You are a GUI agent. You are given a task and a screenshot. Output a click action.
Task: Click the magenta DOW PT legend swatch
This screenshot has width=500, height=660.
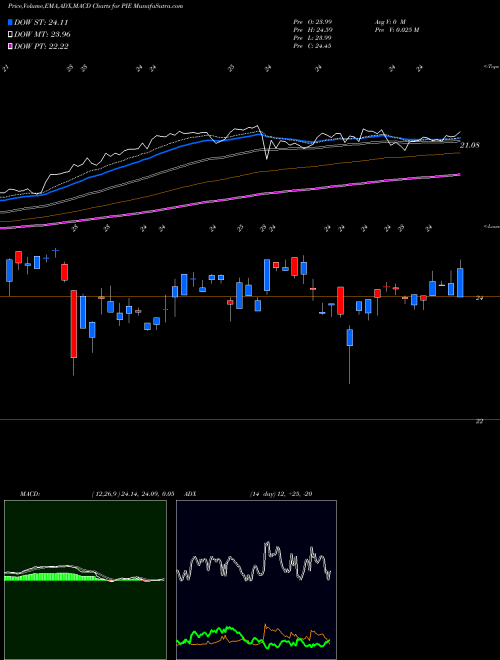pos(10,46)
